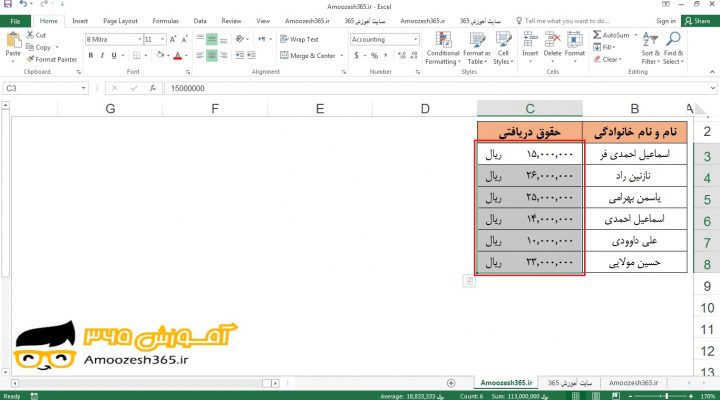Decrease font size with the small A icon
720x400 pixels.
(184, 39)
